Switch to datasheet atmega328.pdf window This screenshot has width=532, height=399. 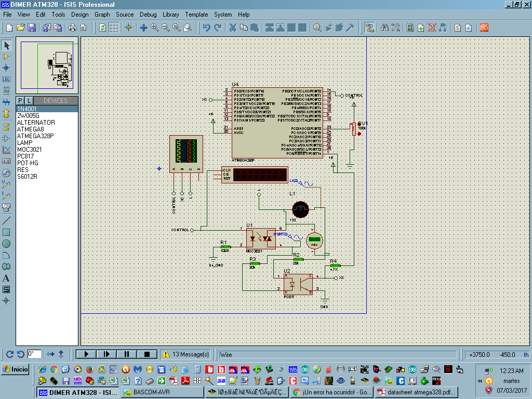pos(416,392)
